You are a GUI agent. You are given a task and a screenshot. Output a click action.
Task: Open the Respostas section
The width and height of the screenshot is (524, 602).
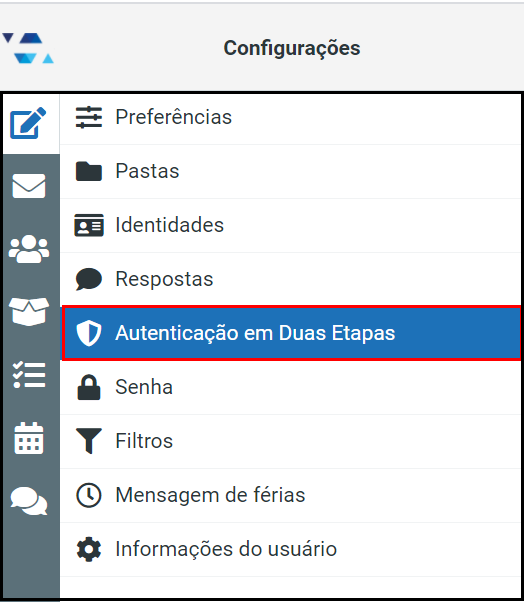click(x=291, y=280)
